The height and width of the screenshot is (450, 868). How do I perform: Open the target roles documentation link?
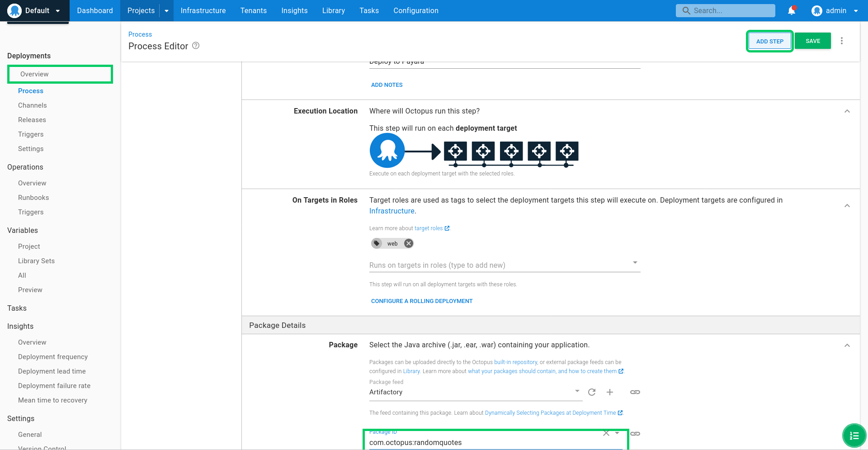432,228
